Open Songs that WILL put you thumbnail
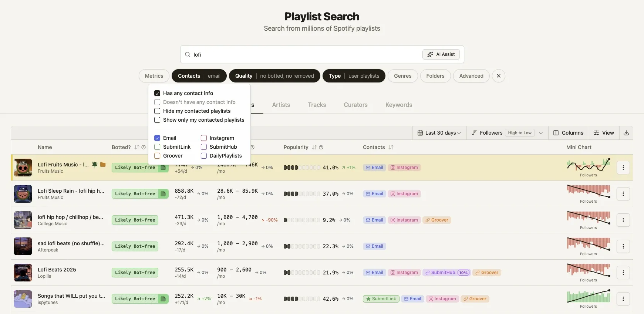This screenshot has height=314, width=644. pos(23,299)
